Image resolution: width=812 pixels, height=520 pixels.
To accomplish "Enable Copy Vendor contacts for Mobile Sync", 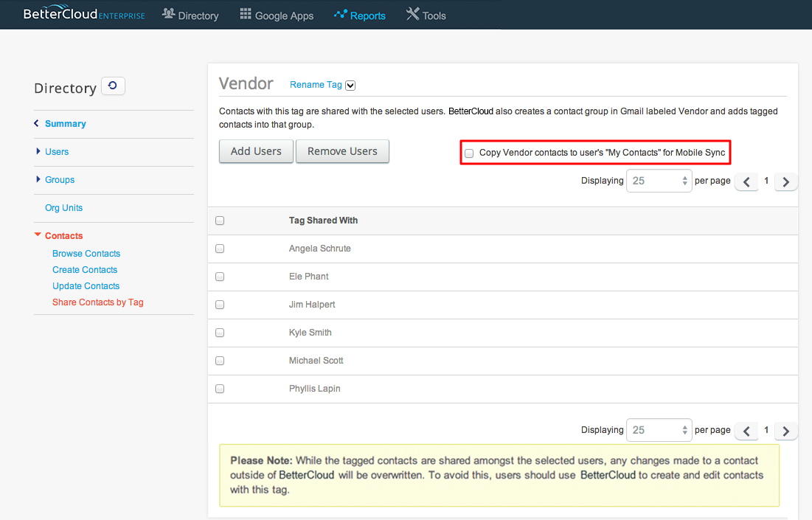I will point(469,153).
